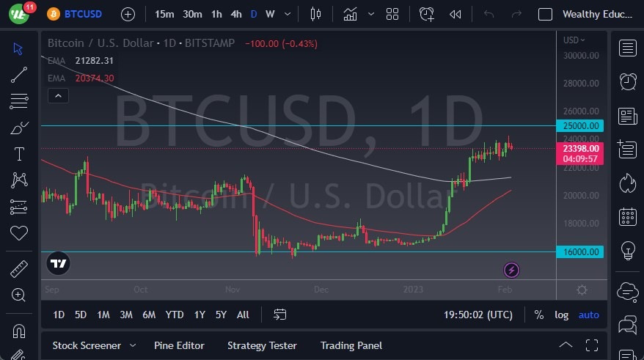This screenshot has height=360, width=644.
Task: Select the 4h timeframe button
Action: point(236,14)
